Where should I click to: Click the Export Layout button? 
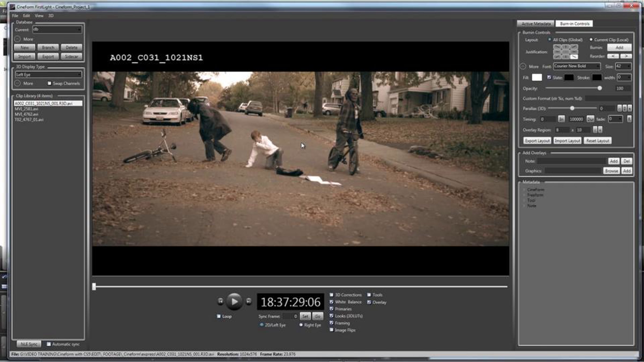click(537, 141)
